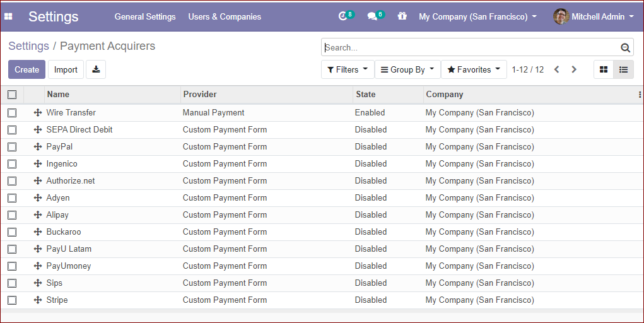Click drag handle for PayUmoney row
The image size is (644, 323).
(x=38, y=266)
